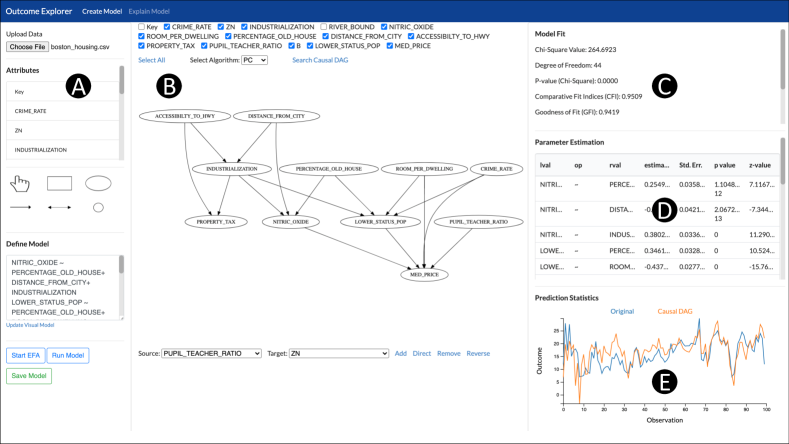This screenshot has width=789, height=444.
Task: Click Search Causal DAG link
Action: coord(320,60)
